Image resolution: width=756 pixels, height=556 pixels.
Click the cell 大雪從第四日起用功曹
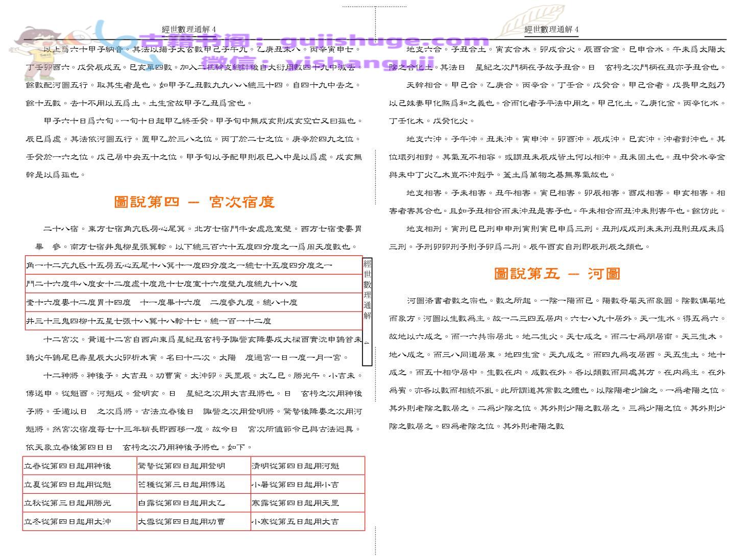click(193, 522)
